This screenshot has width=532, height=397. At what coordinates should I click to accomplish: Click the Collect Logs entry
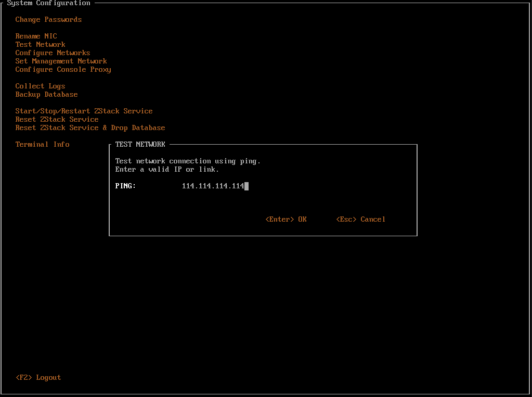click(x=40, y=86)
